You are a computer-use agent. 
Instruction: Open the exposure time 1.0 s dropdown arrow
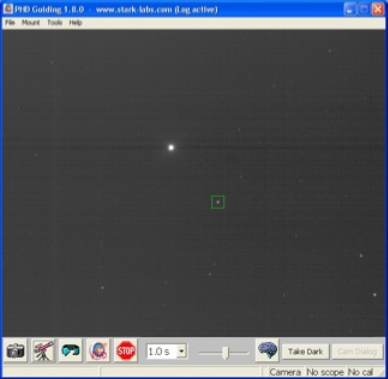coord(181,351)
